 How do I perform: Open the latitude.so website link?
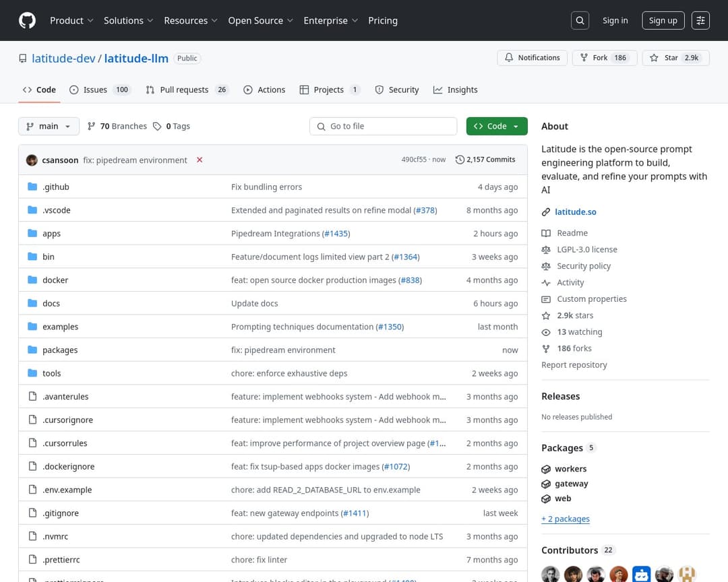coord(575,212)
